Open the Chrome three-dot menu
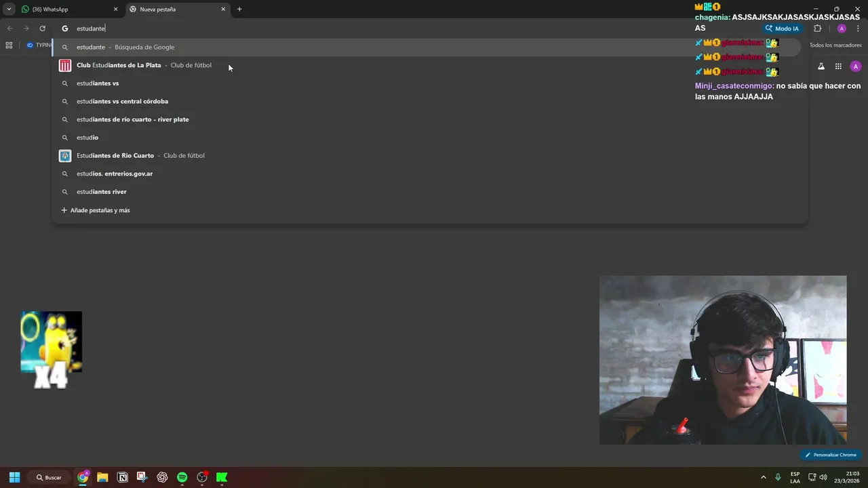This screenshot has width=868, height=488. pos(859,28)
